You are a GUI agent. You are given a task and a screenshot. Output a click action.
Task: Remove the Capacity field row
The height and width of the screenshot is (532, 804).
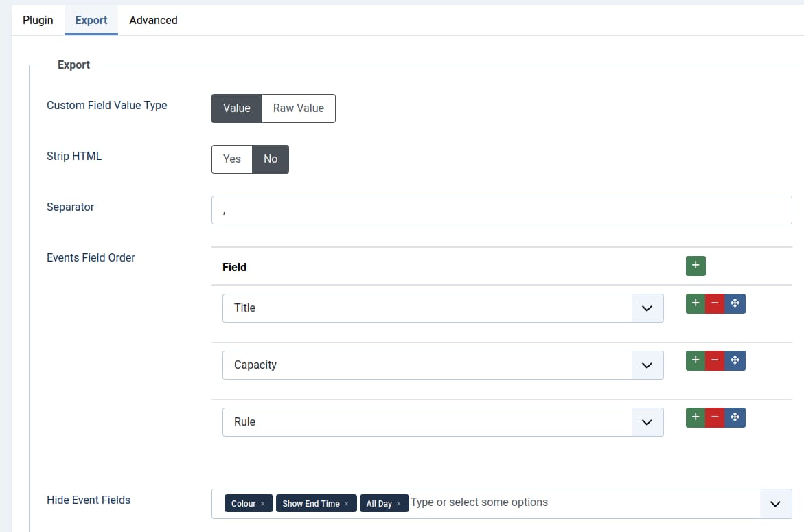715,360
